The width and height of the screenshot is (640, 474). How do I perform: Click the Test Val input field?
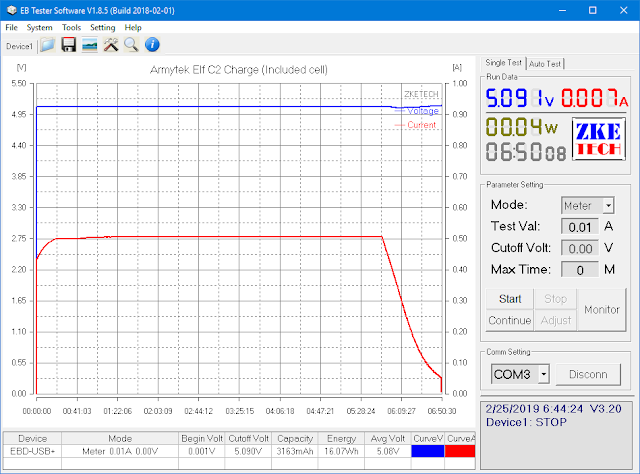point(580,227)
